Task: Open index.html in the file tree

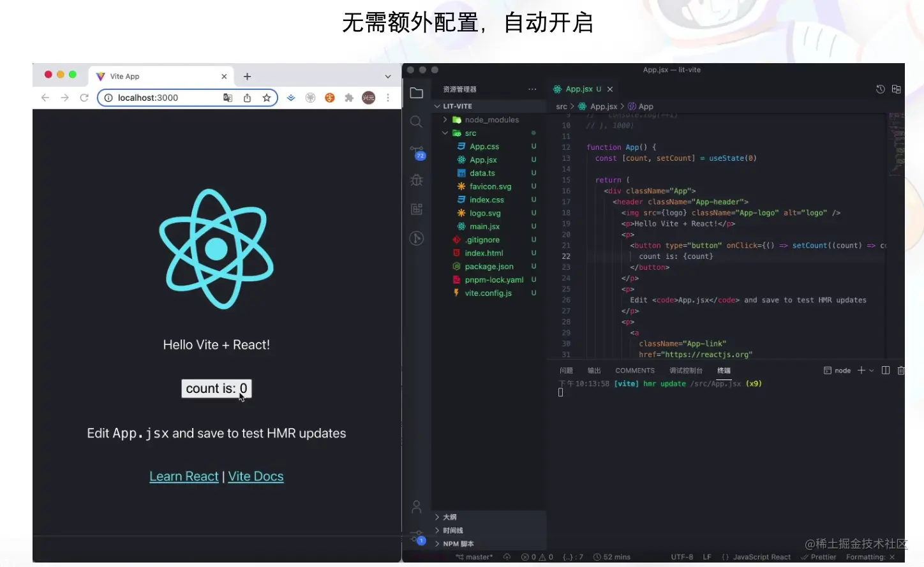Action: tap(484, 253)
